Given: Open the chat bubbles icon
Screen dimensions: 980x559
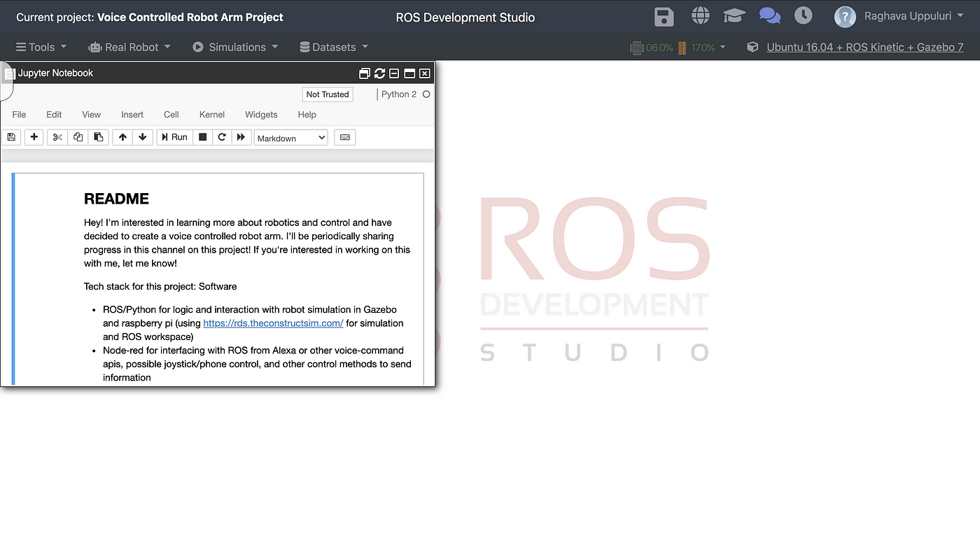Looking at the screenshot, I should [x=770, y=15].
